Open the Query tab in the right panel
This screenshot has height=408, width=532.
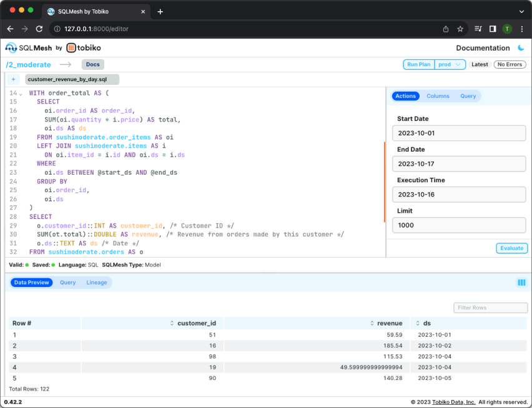click(x=468, y=96)
